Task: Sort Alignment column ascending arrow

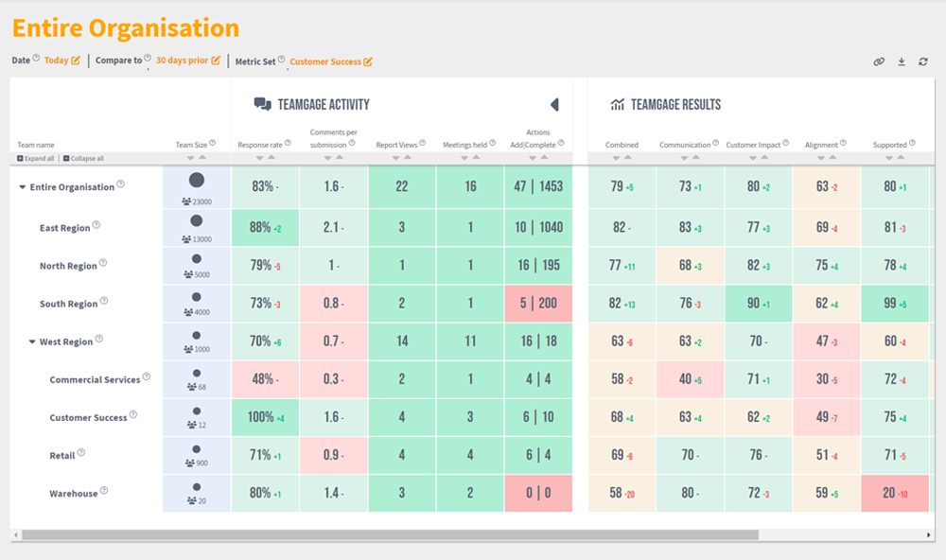Action: point(832,157)
